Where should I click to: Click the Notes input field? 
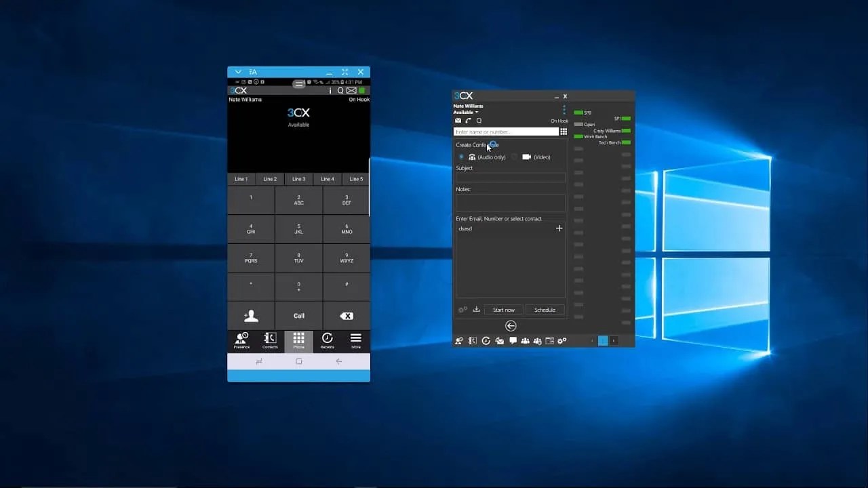[511, 203]
